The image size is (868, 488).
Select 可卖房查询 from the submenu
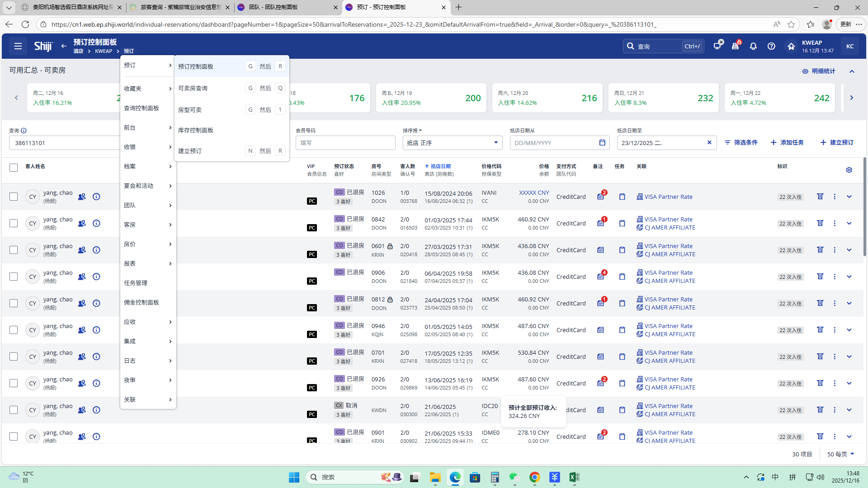[x=193, y=88]
